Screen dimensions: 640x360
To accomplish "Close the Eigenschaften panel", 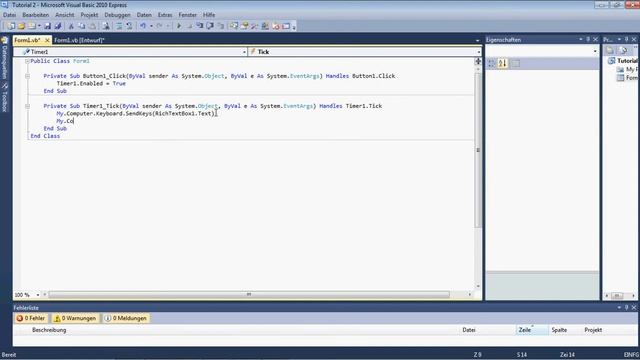I will 596,40.
